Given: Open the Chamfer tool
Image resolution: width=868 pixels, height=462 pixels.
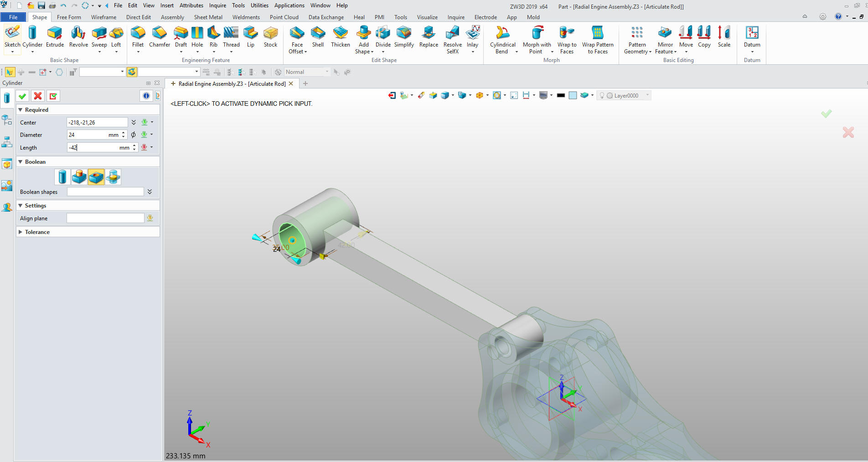Looking at the screenshot, I should [159, 37].
